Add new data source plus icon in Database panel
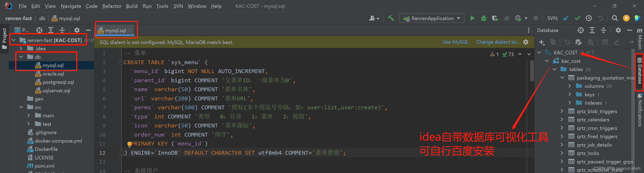Screen dimensions: 644x173 coord(542,42)
